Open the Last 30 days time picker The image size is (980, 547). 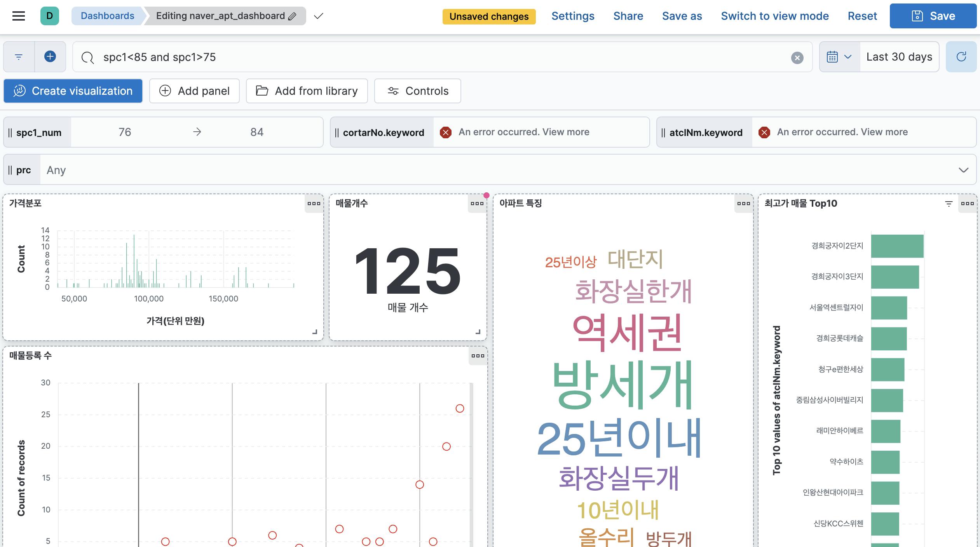[x=899, y=57]
